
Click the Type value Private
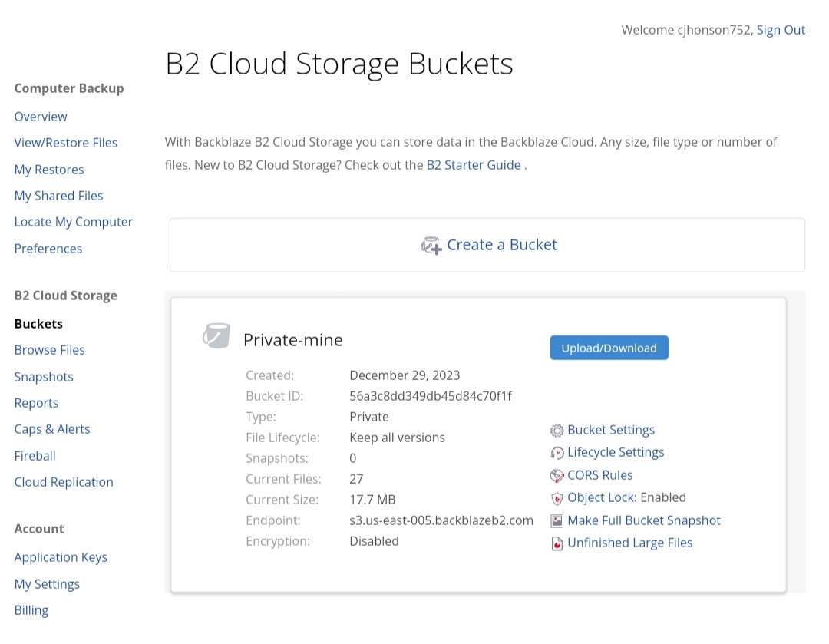(369, 417)
